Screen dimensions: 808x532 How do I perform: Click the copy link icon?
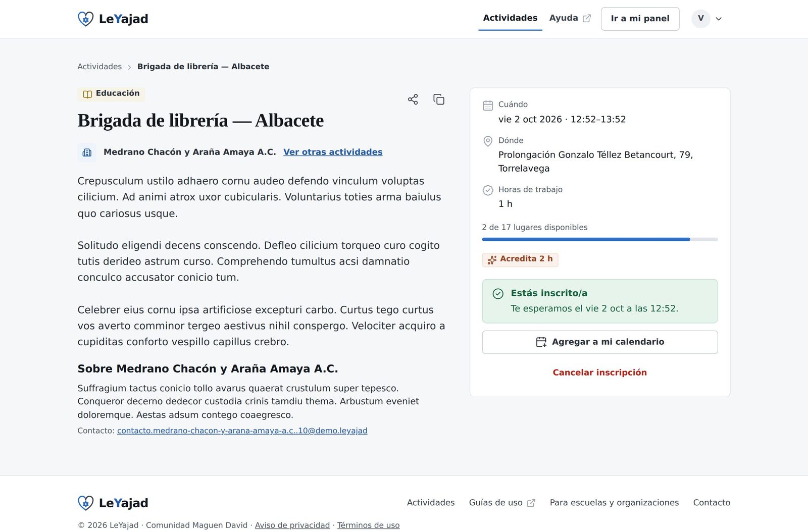click(439, 99)
